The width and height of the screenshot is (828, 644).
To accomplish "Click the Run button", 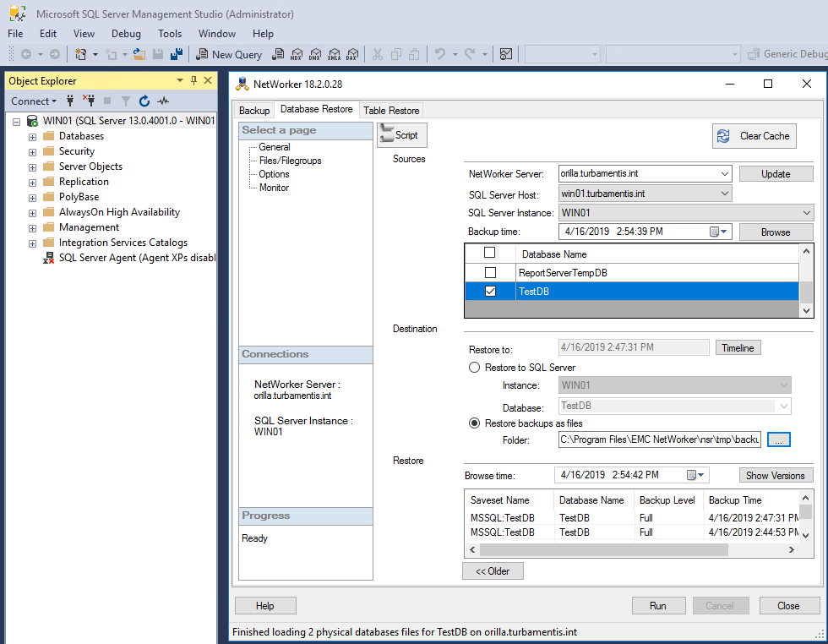I will [658, 605].
